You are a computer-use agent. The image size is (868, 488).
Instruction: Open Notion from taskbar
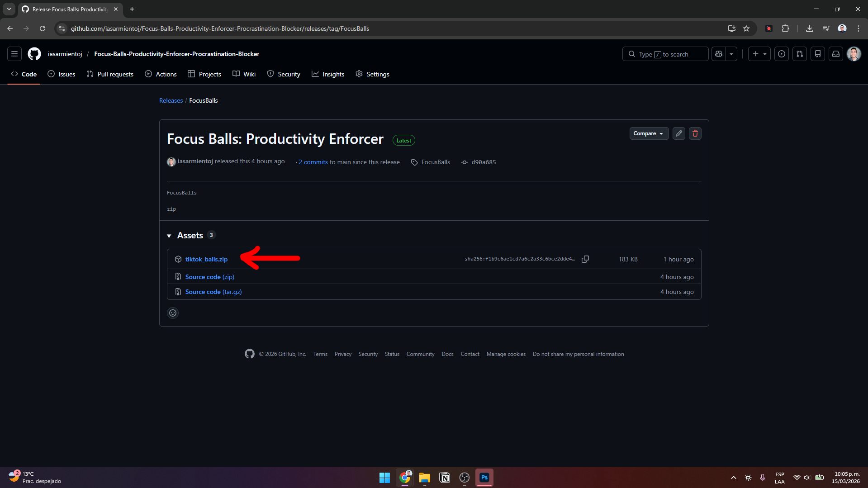point(445,478)
